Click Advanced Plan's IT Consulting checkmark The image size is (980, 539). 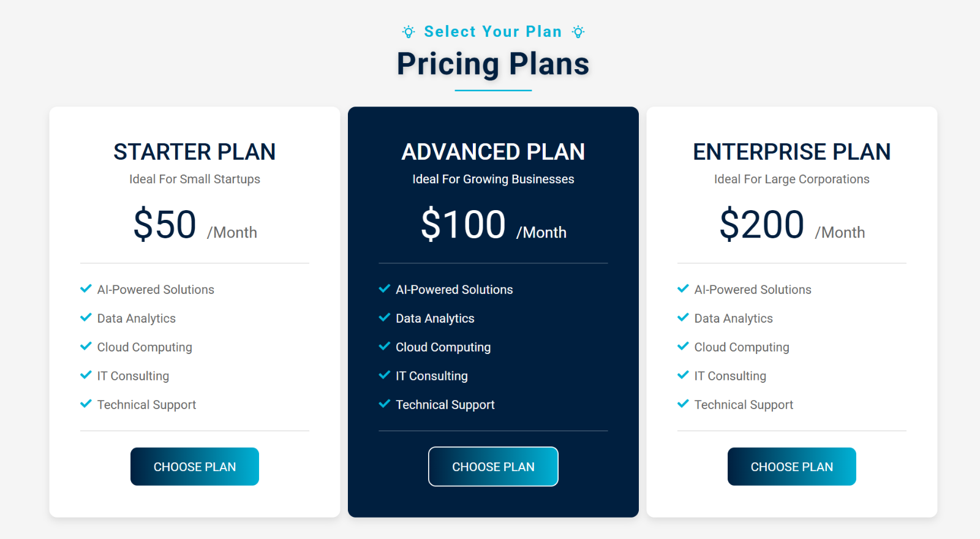(385, 375)
